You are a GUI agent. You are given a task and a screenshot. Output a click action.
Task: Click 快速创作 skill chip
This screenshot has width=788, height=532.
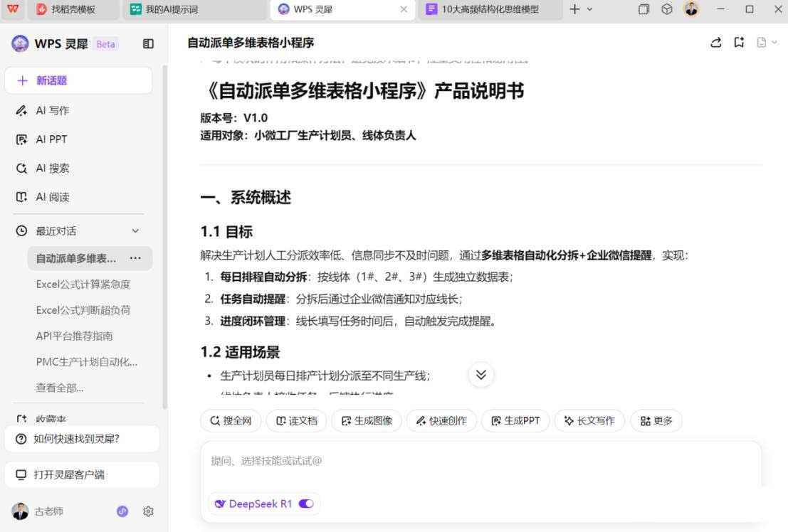pyautogui.click(x=441, y=420)
